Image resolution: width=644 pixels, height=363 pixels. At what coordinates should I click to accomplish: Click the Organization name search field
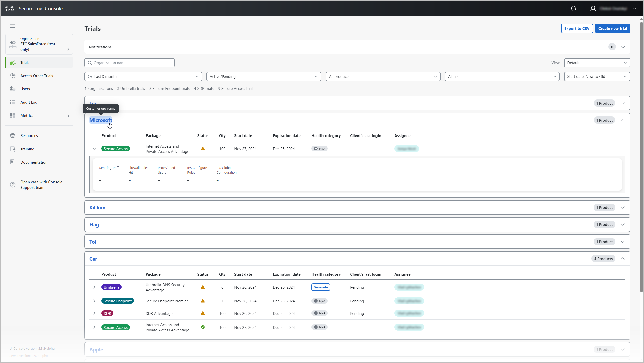point(129,63)
